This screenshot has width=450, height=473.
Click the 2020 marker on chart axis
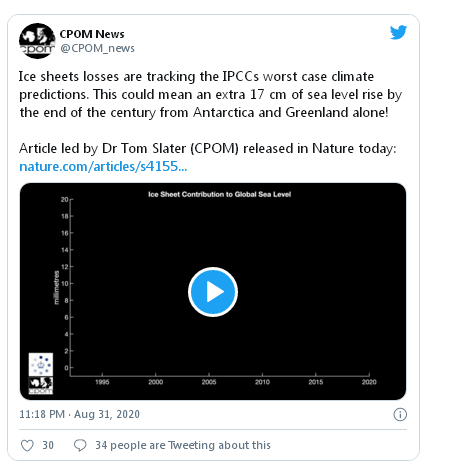point(369,382)
